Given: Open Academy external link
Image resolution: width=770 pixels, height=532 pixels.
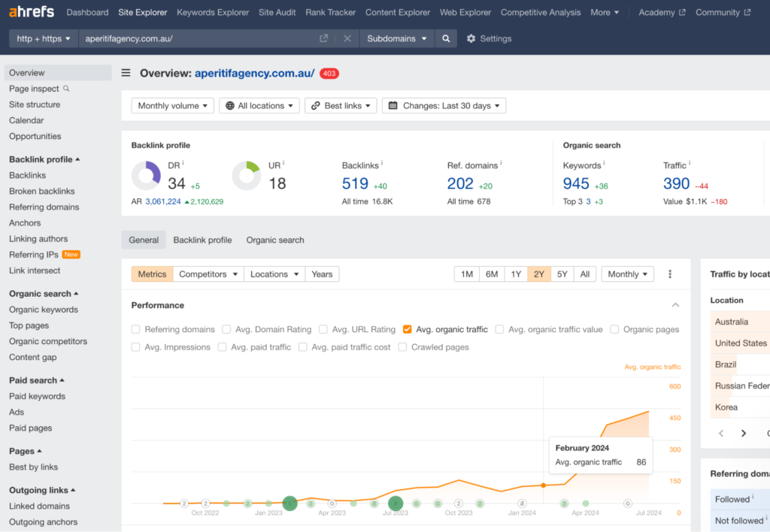Looking at the screenshot, I should point(662,12).
